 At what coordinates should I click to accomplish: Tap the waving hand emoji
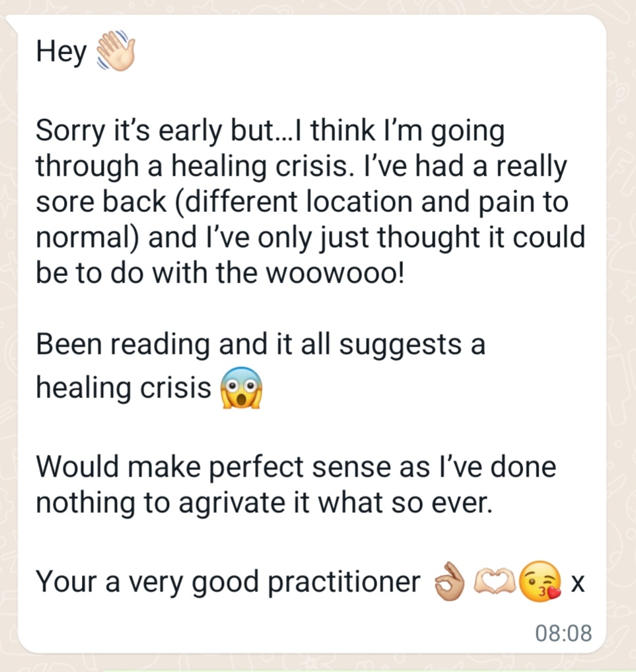point(116,50)
